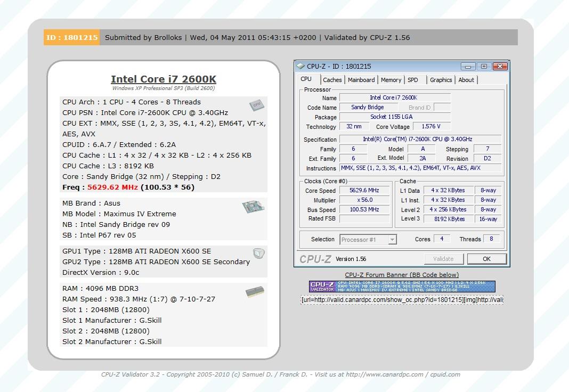The height and width of the screenshot is (392, 569).
Task: Click the RAM module icon beside RAM size
Action: 255,291
